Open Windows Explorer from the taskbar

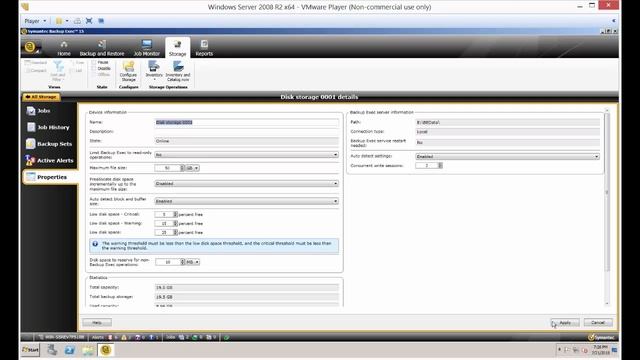coord(87,350)
